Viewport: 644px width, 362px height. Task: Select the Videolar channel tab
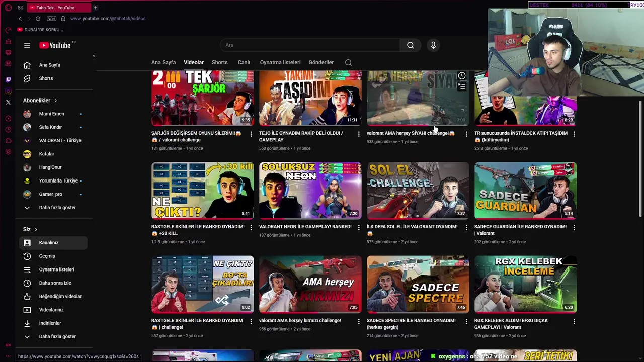[x=194, y=62]
